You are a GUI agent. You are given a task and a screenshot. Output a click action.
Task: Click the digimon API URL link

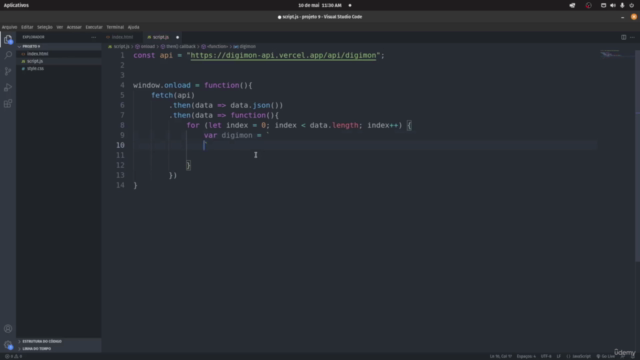pos(283,56)
